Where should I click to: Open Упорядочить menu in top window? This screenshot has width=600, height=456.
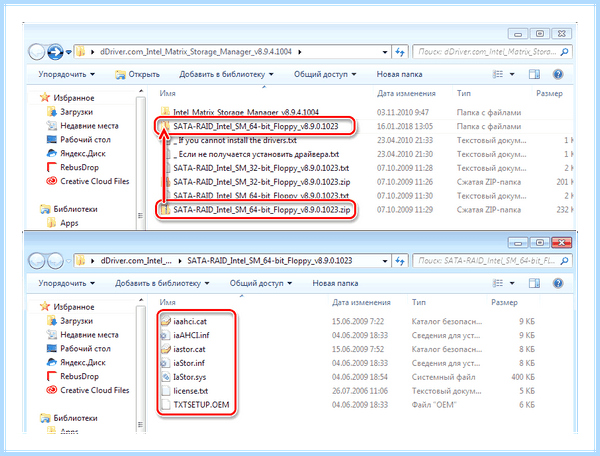[x=67, y=74]
